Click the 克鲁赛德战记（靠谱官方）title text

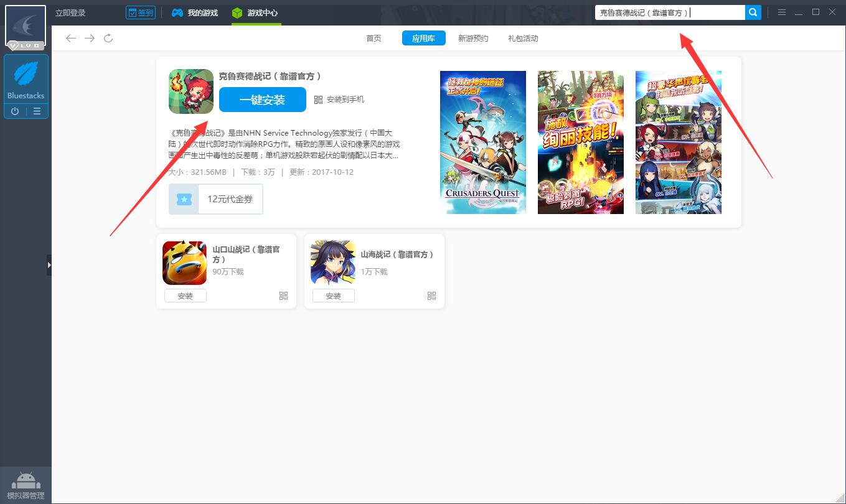click(270, 76)
